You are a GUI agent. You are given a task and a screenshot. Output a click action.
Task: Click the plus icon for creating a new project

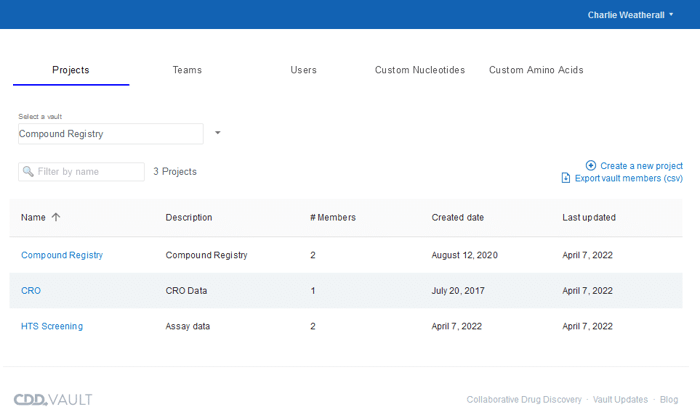click(591, 166)
